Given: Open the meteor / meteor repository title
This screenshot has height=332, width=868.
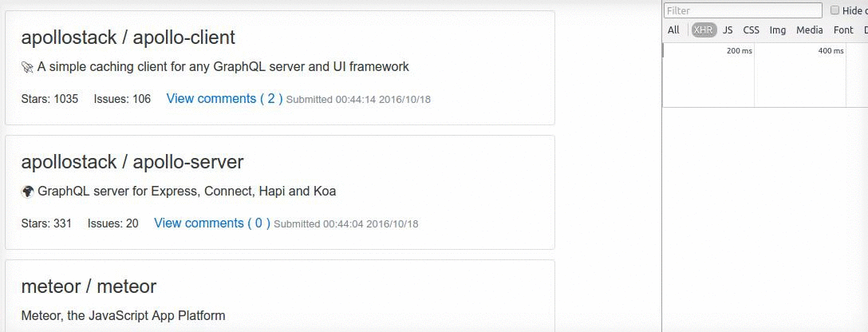Looking at the screenshot, I should (89, 287).
